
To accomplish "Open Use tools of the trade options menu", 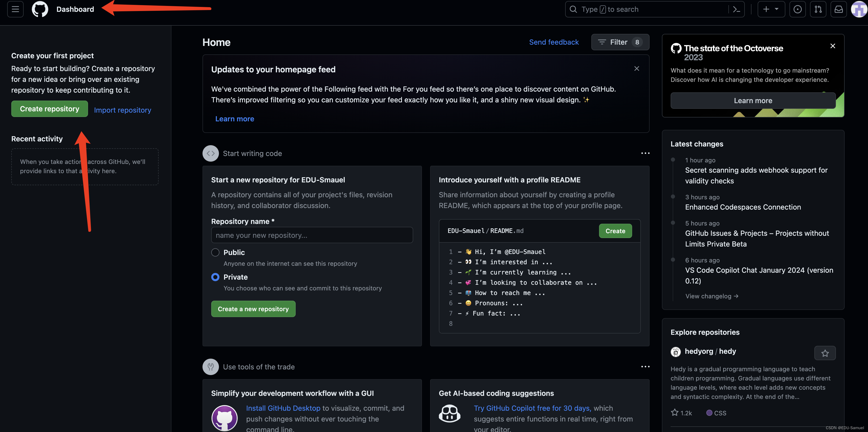I will (x=645, y=367).
